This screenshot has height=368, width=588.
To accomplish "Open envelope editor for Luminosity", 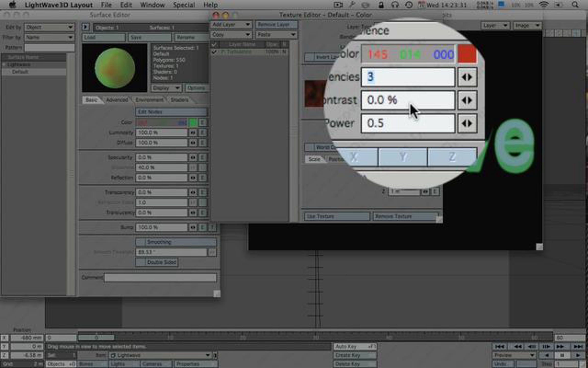I will pyautogui.click(x=202, y=133).
